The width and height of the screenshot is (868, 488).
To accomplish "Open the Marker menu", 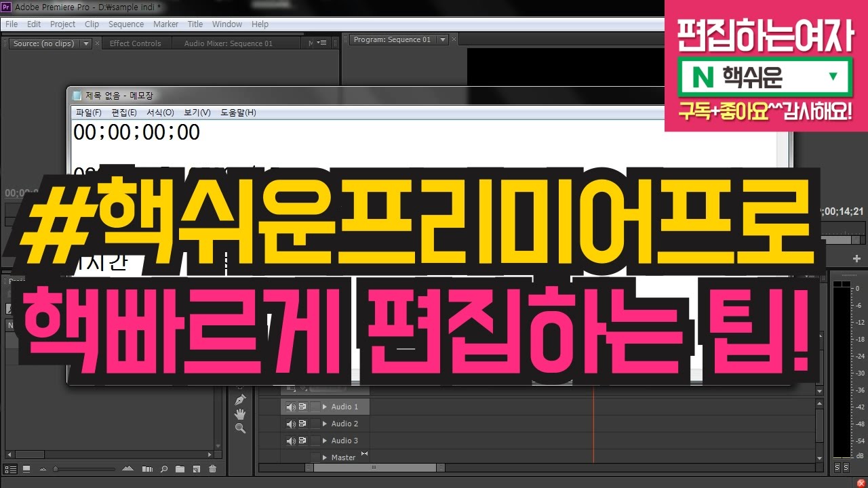I will 165,24.
